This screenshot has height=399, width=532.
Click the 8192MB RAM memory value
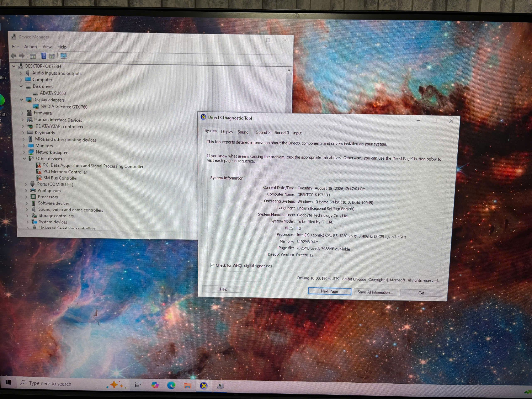click(307, 242)
